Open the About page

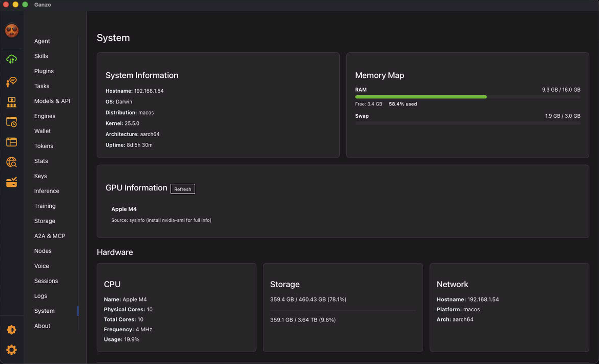pos(42,326)
